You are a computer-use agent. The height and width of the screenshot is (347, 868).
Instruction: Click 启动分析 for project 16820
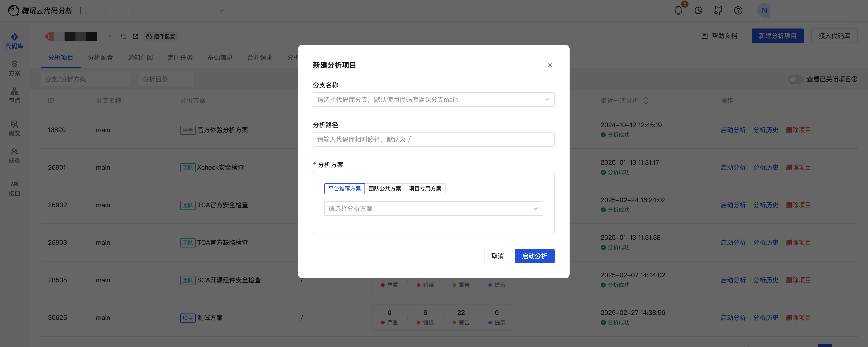click(733, 130)
